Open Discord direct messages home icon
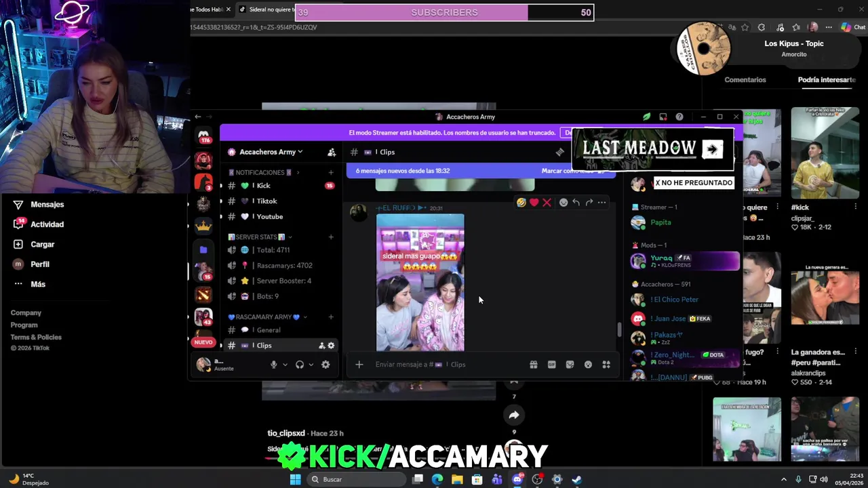The width and height of the screenshot is (868, 488). (203, 136)
